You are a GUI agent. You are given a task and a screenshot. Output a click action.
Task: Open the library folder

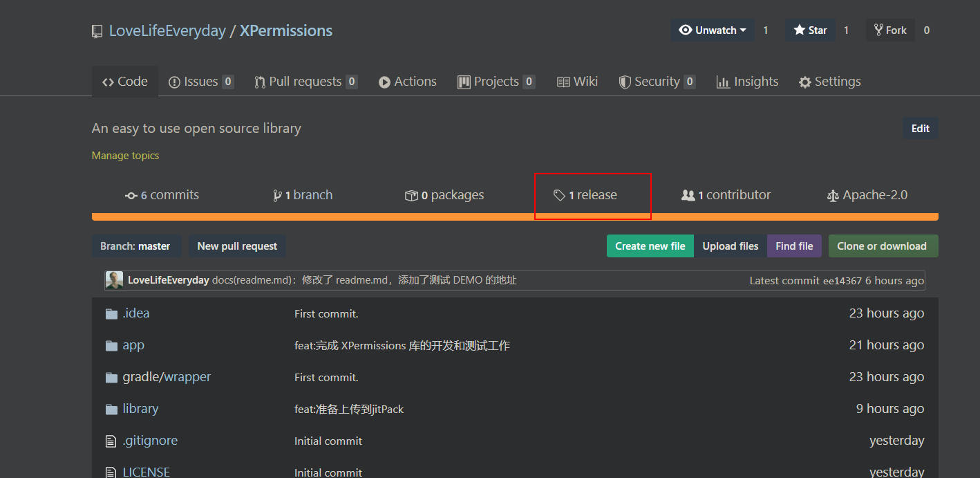click(x=140, y=410)
